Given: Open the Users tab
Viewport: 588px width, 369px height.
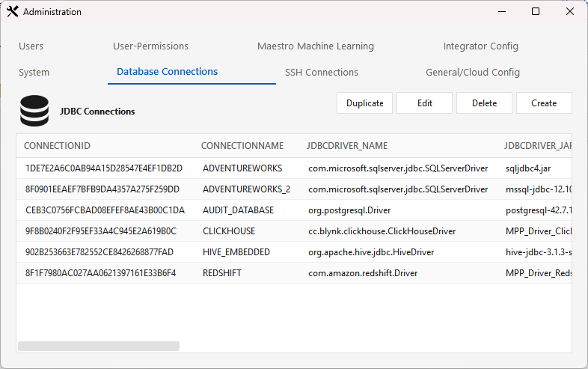Looking at the screenshot, I should pos(31,46).
